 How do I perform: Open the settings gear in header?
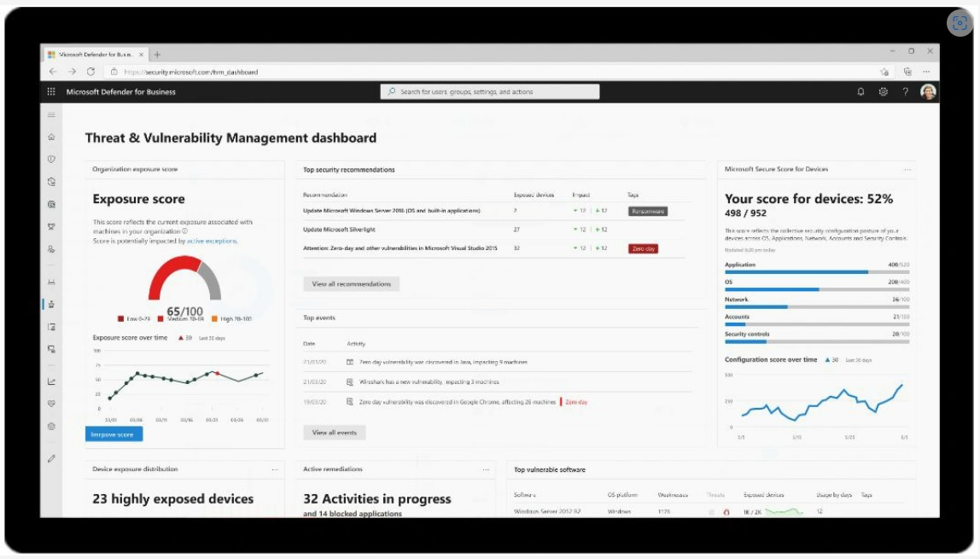[x=884, y=92]
